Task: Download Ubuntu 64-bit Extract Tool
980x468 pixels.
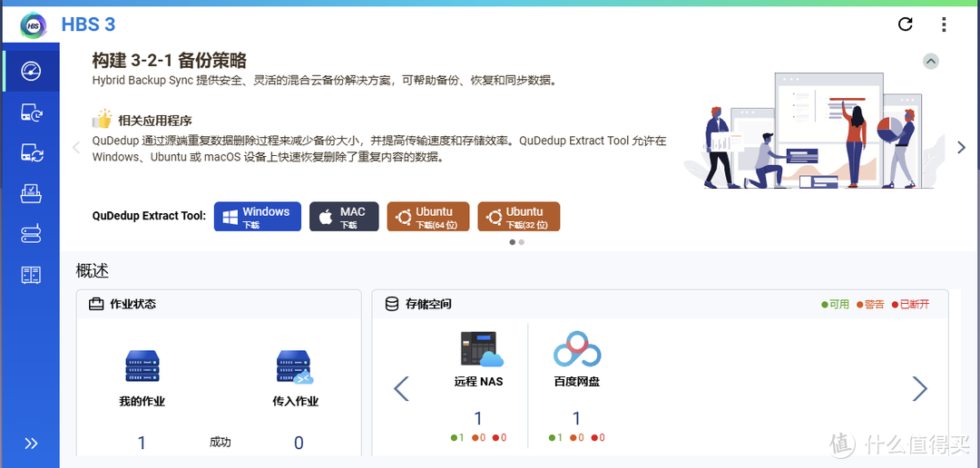Action: point(428,216)
